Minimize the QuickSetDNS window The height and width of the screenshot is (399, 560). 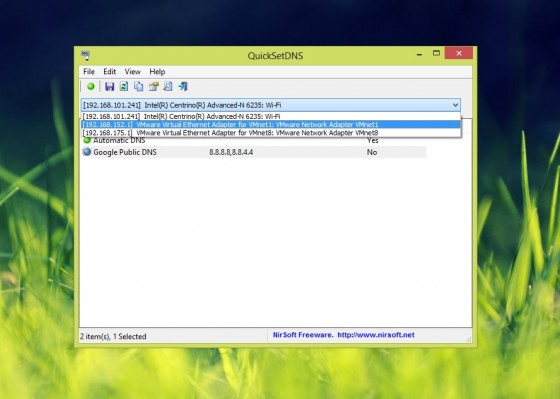[420, 54]
